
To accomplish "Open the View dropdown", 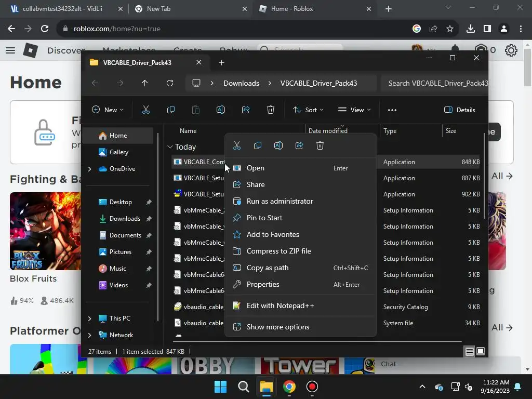I will 354,110.
